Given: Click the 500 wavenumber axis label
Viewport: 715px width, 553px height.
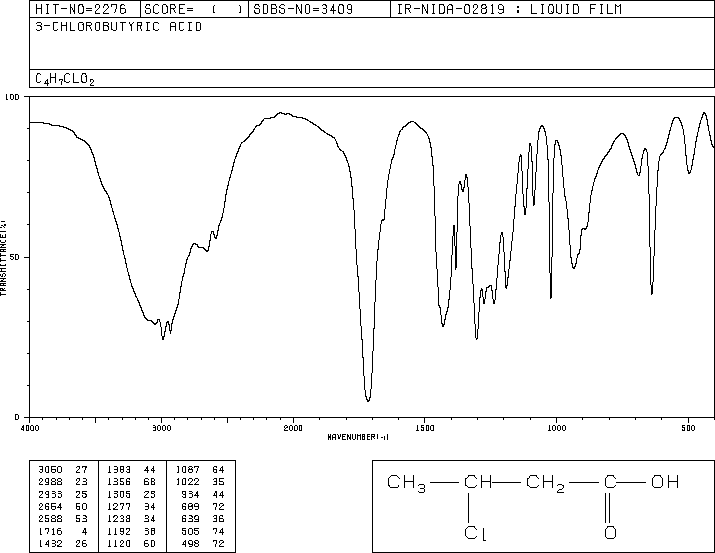Looking at the screenshot, I should [x=688, y=428].
